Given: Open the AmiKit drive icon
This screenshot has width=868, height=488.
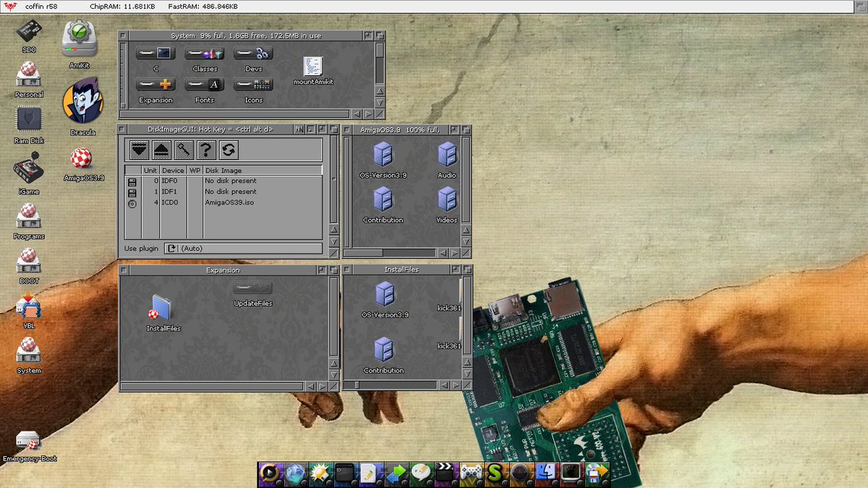Looking at the screenshot, I should click(x=79, y=44).
